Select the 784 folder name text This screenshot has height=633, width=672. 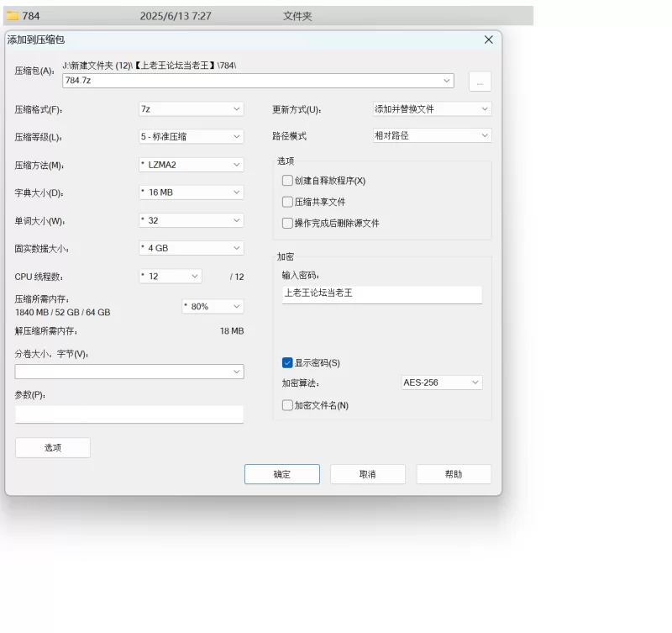31,16
